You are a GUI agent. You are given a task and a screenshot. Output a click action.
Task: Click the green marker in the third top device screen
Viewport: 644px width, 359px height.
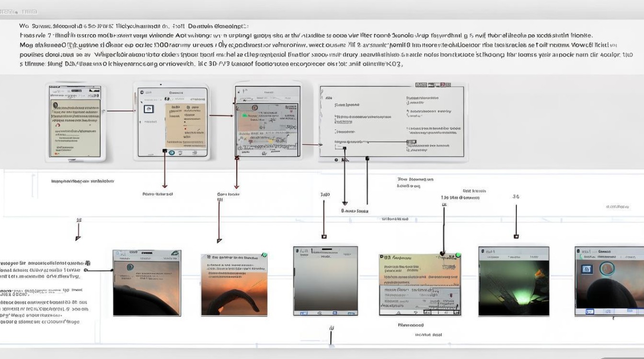244,115
